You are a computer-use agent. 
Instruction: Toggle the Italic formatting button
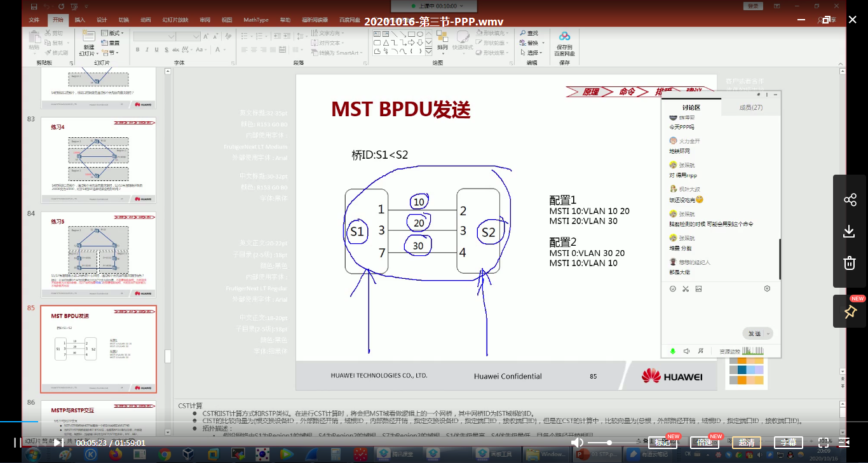tap(146, 50)
